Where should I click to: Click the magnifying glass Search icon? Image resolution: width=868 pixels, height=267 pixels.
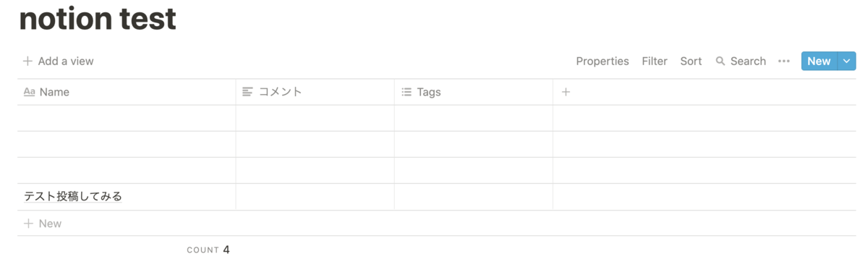720,62
